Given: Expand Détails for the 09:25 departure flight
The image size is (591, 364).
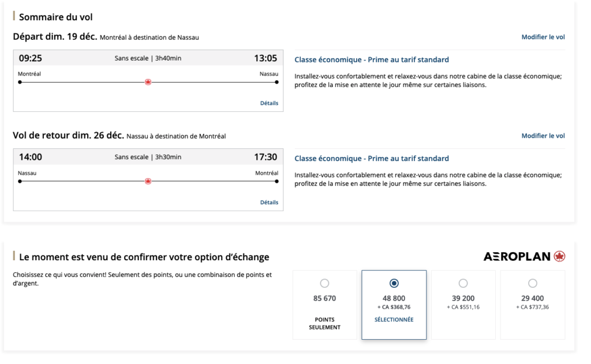Looking at the screenshot, I should point(269,103).
